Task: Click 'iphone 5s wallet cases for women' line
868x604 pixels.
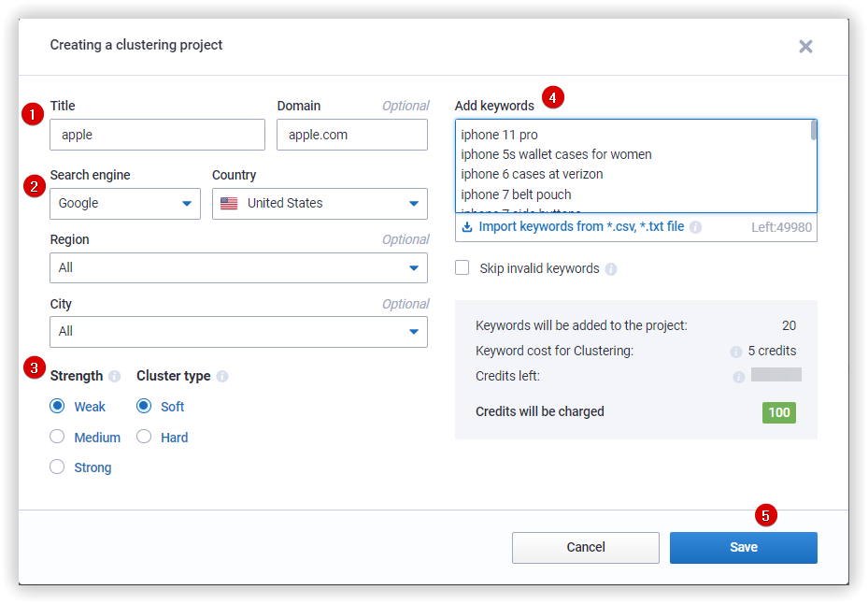Action: pos(556,154)
